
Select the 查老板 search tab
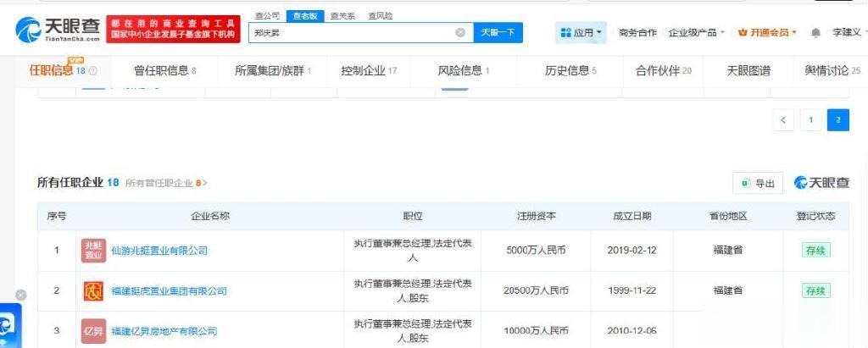pos(305,16)
